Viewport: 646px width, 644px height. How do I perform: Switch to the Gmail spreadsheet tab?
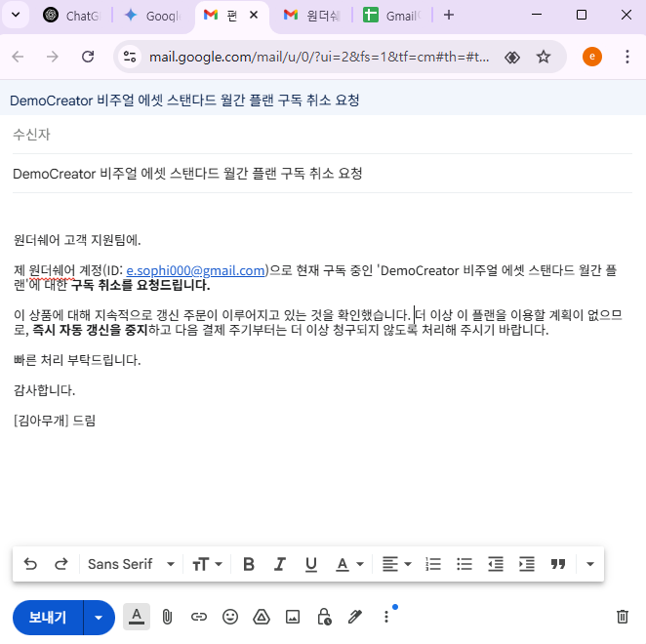point(392,16)
